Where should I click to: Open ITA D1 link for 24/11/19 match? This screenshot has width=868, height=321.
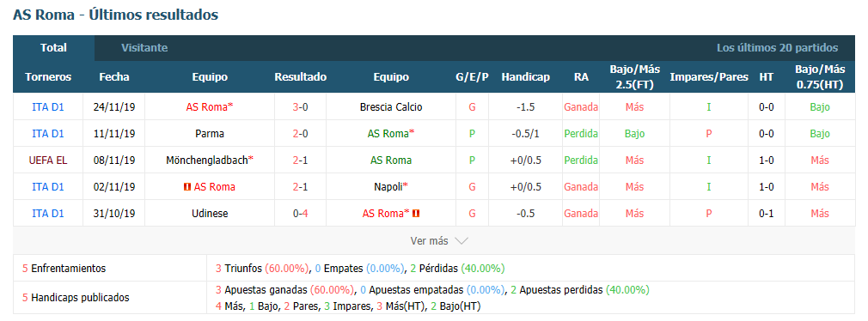(x=48, y=107)
